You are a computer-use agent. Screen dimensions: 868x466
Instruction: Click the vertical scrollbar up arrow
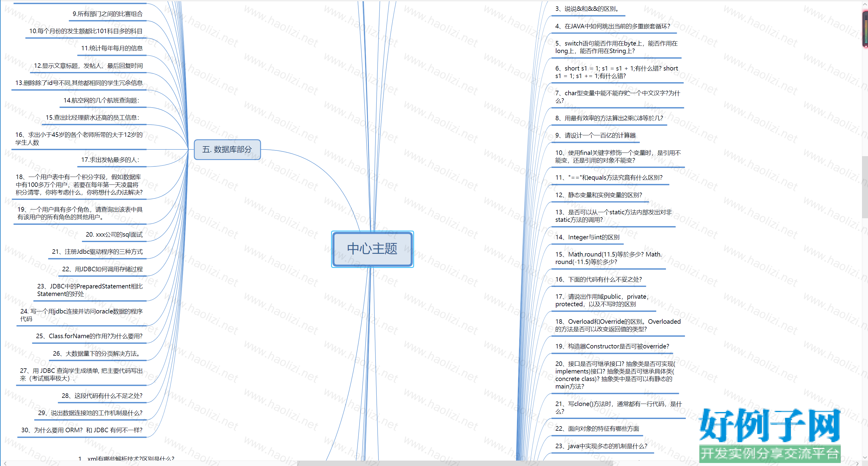[x=865, y=4]
